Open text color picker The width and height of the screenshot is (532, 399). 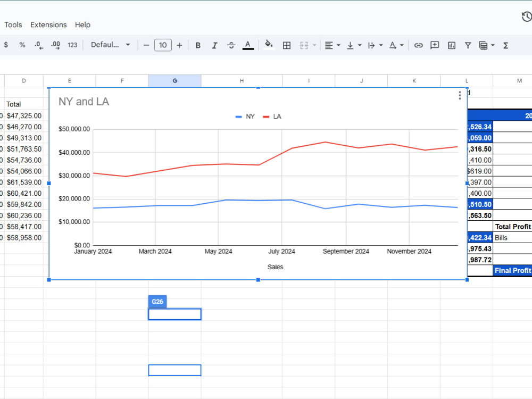pyautogui.click(x=248, y=45)
